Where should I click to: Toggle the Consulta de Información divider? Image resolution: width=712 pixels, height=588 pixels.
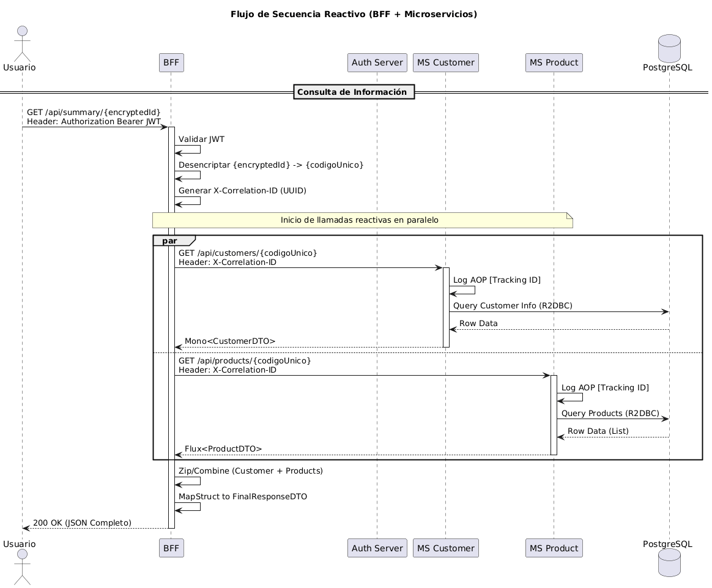tap(355, 92)
